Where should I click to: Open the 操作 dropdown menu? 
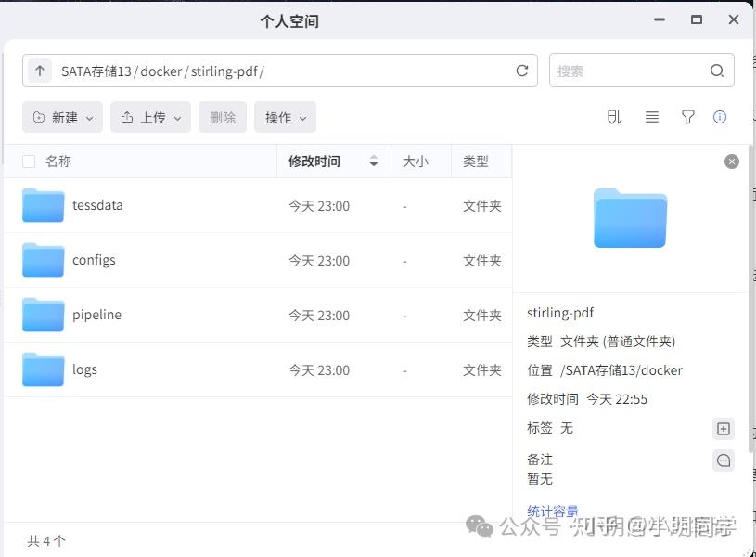point(285,118)
